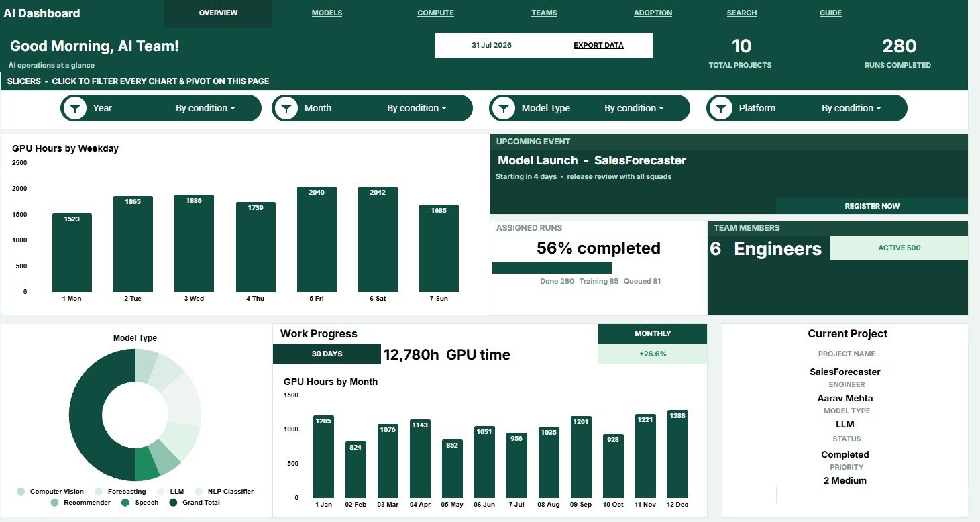
Task: Click the Thursday bar labeled 1739
Action: [256, 247]
